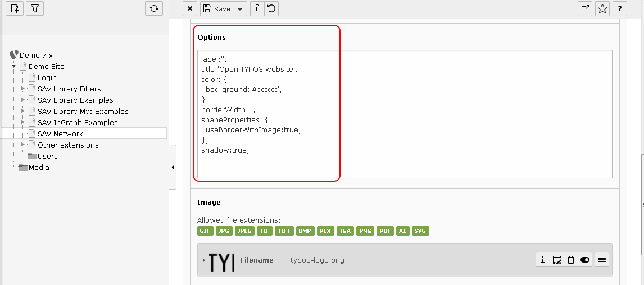Edit metadata of typo3-logo.png
This screenshot has width=644, height=285.
[x=557, y=260]
